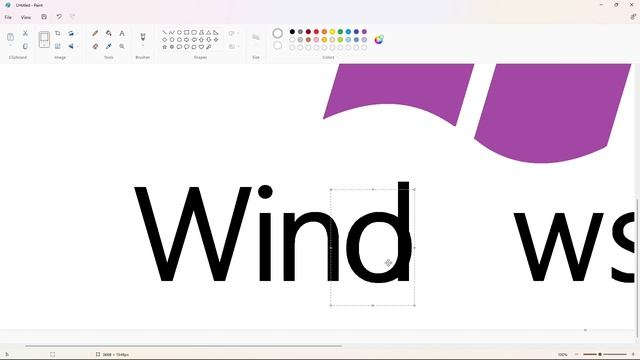Click the Undo arrow
This screenshot has height=360, width=640.
[x=59, y=17]
